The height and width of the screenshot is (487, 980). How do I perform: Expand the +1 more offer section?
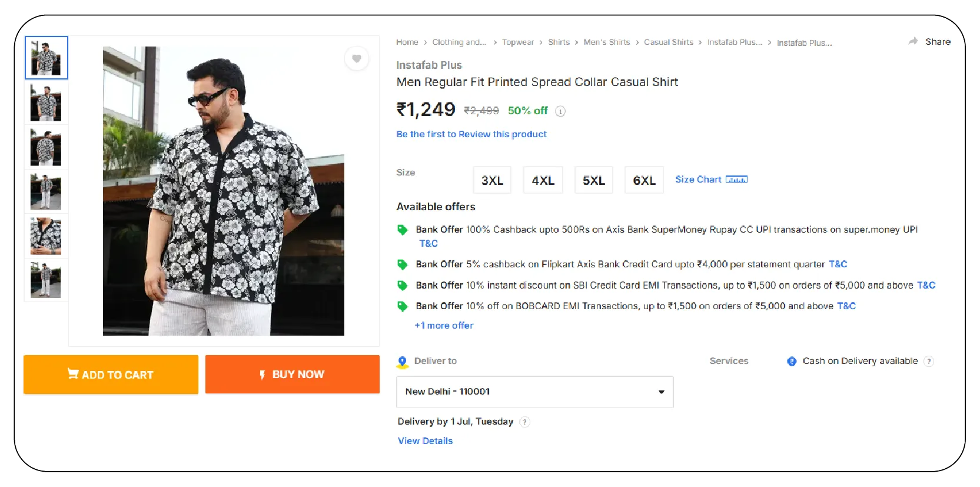point(444,325)
